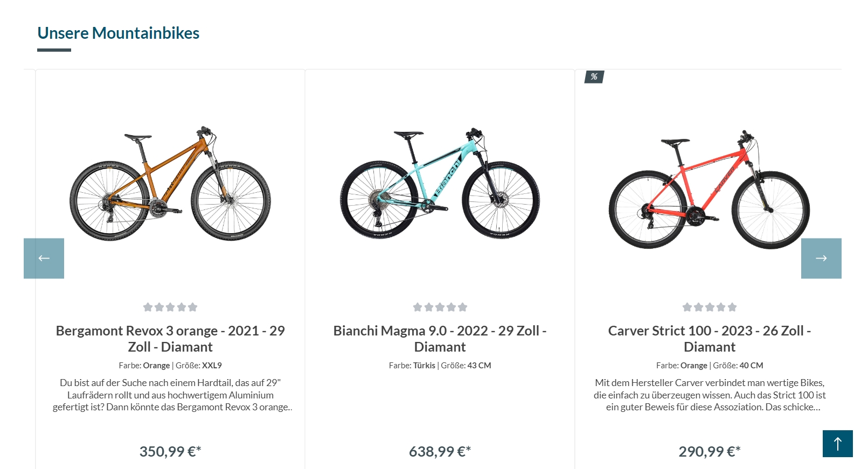The image size is (868, 469).
Task: Open the red Carver bike image
Action: [709, 190]
